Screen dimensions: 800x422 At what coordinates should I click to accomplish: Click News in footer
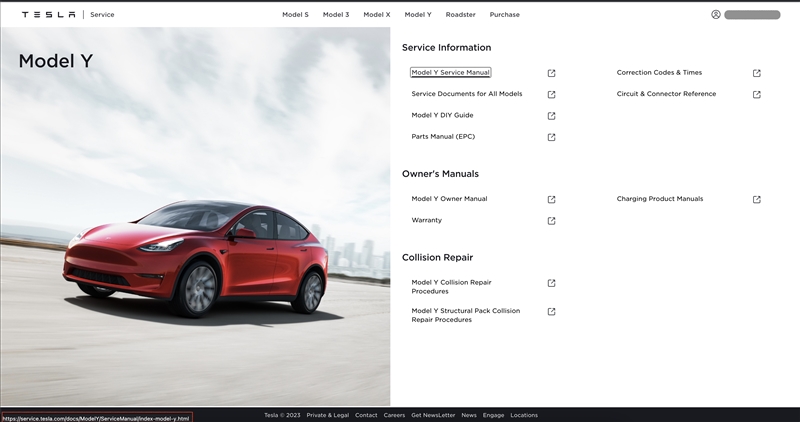(469, 415)
